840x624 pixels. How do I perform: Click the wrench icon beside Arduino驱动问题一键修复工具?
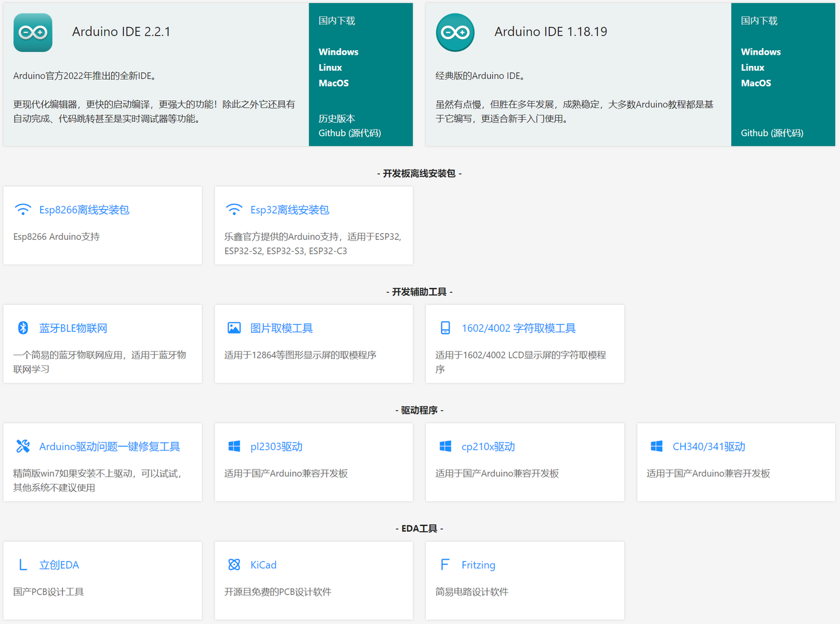click(x=23, y=446)
